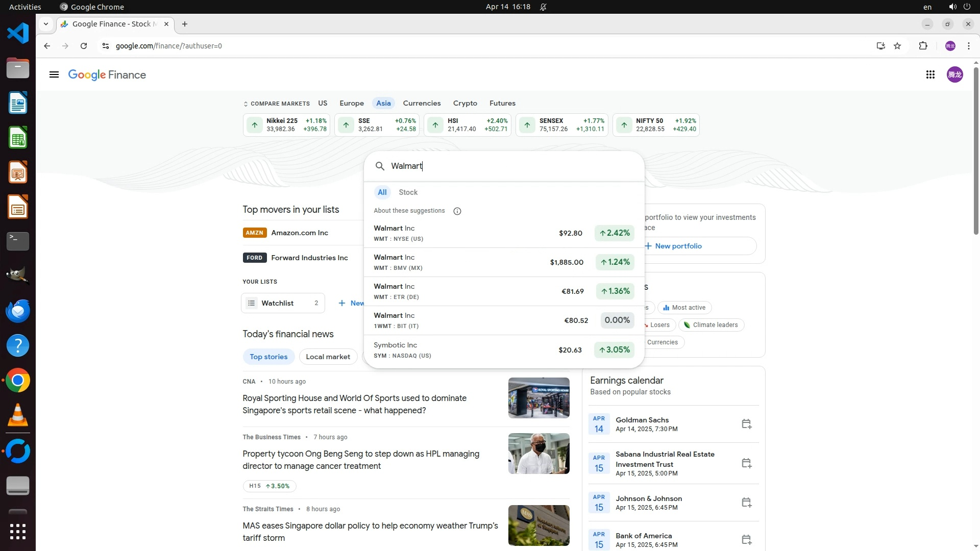This screenshot has width=980, height=551.
Task: Add Johnson & Johnson earnings to calendar
Action: tap(746, 503)
